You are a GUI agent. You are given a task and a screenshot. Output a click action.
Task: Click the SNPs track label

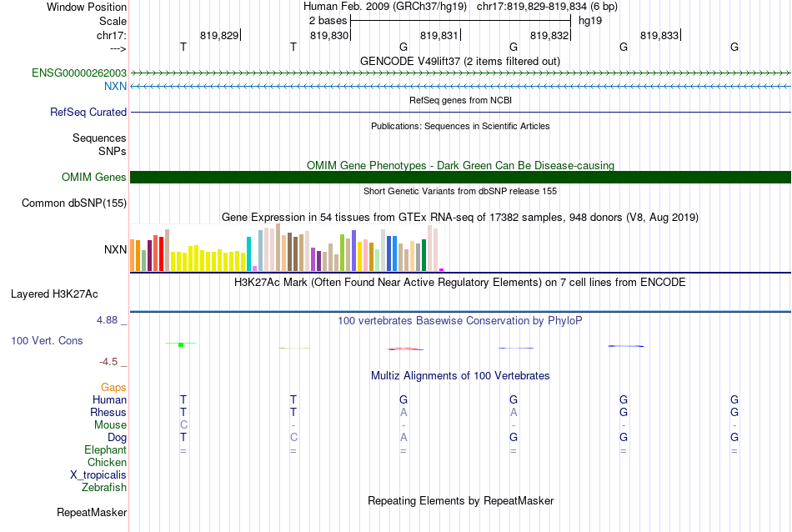[x=113, y=151]
